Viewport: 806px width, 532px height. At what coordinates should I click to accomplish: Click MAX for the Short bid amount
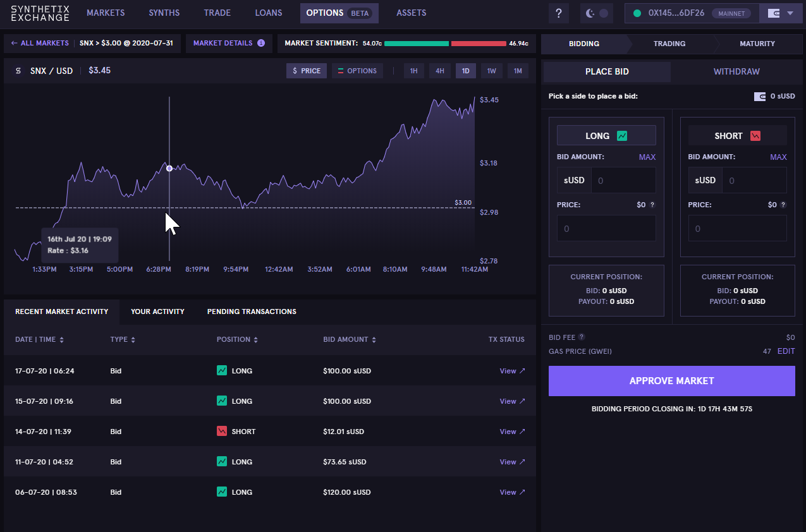[x=778, y=157]
